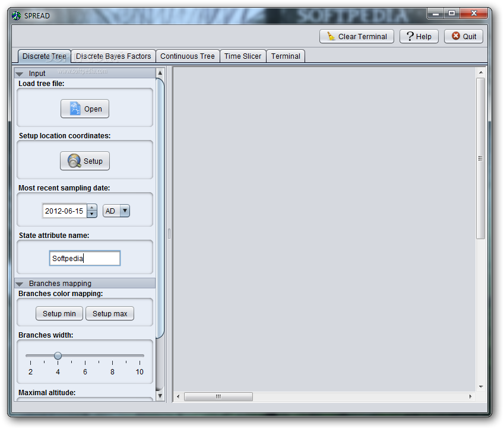Click the main view scroll down arrow
504x429 pixels.
(480, 387)
